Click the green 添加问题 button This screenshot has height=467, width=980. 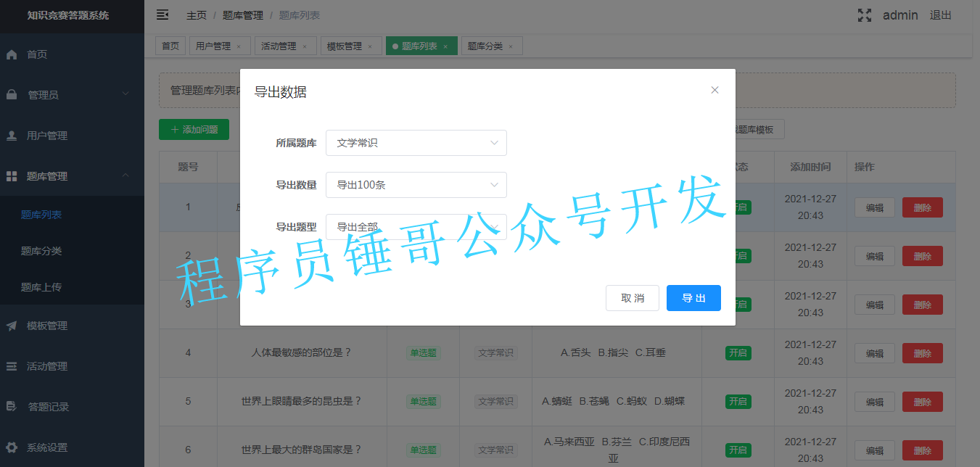coord(194,130)
